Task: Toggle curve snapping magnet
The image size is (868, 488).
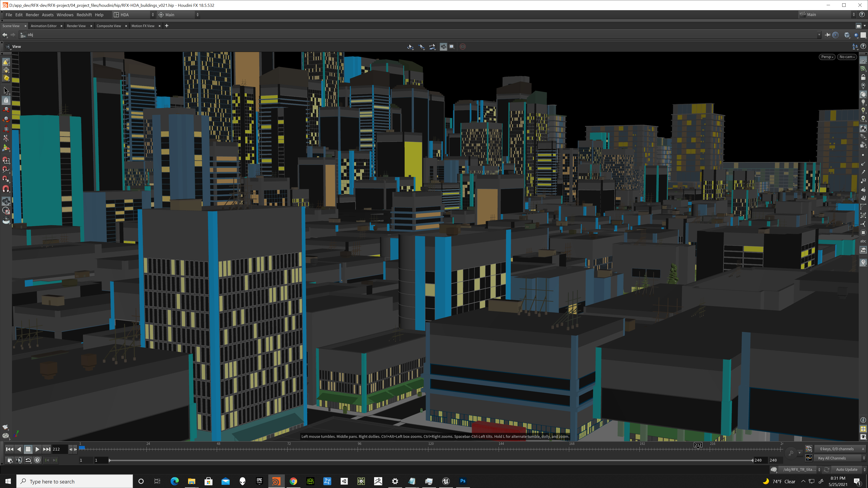Action: coord(6,170)
